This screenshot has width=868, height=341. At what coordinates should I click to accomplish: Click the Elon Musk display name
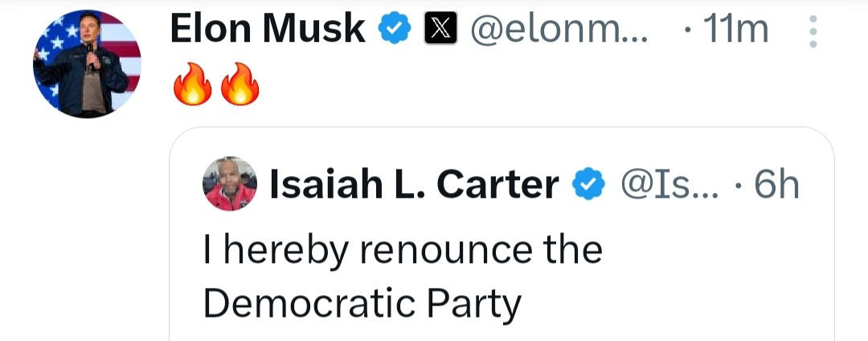[x=268, y=31]
